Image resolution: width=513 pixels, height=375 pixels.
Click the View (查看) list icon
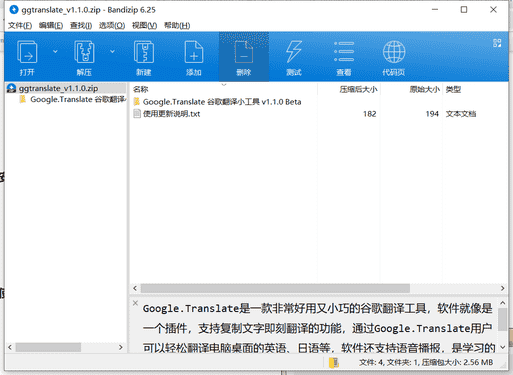[x=344, y=52]
